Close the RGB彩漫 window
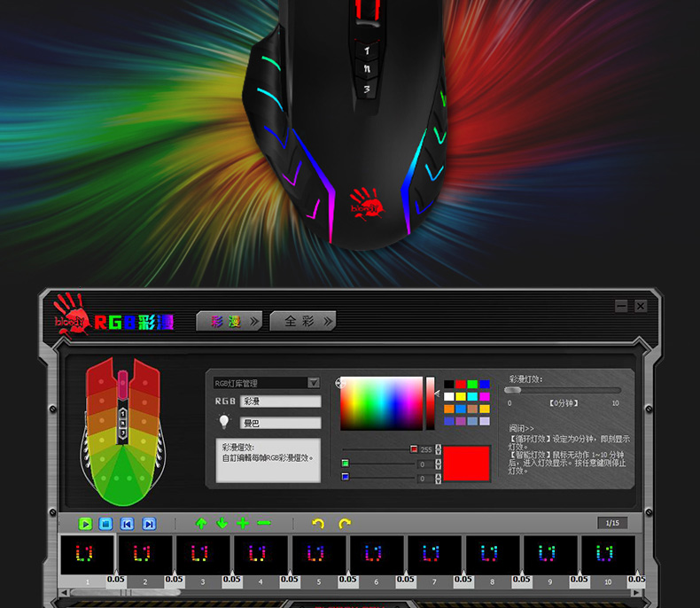The height and width of the screenshot is (608, 700). click(x=641, y=306)
